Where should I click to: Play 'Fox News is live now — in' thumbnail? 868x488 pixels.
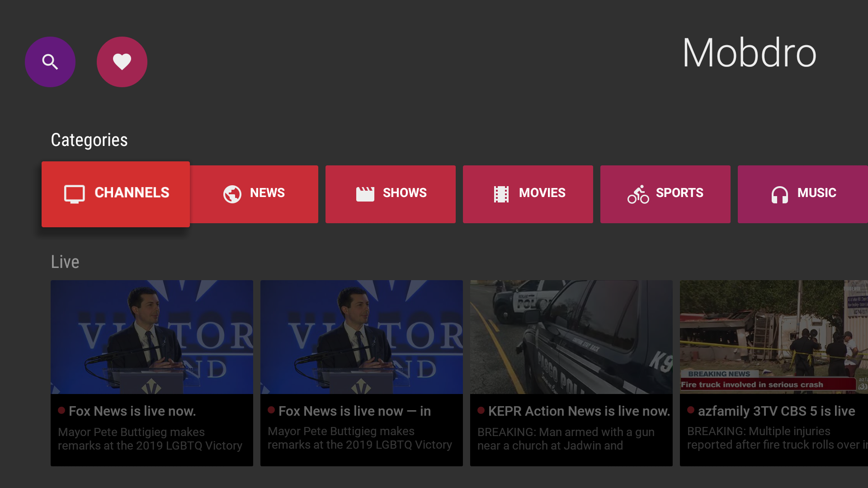362,337
